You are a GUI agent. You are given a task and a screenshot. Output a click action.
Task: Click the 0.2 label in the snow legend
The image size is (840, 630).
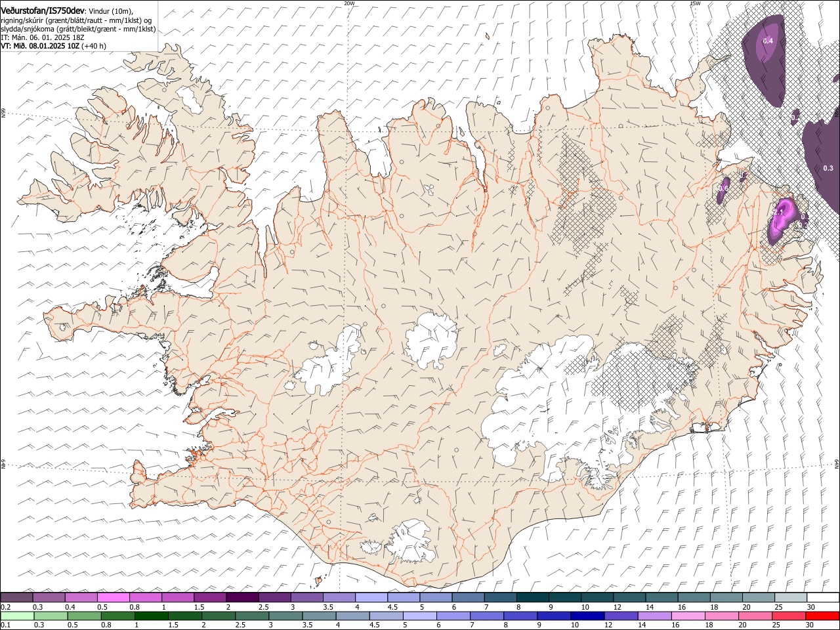tap(6, 607)
